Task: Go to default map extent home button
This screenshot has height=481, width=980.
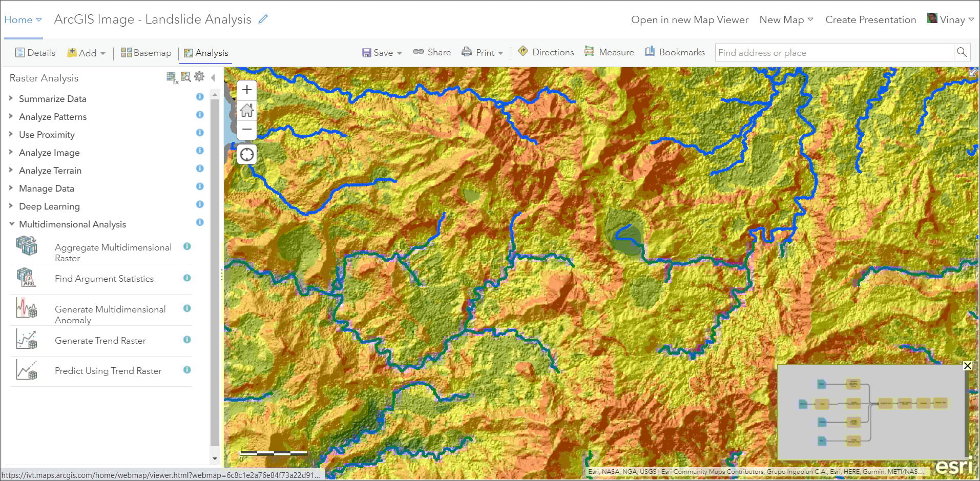Action: pyautogui.click(x=247, y=110)
